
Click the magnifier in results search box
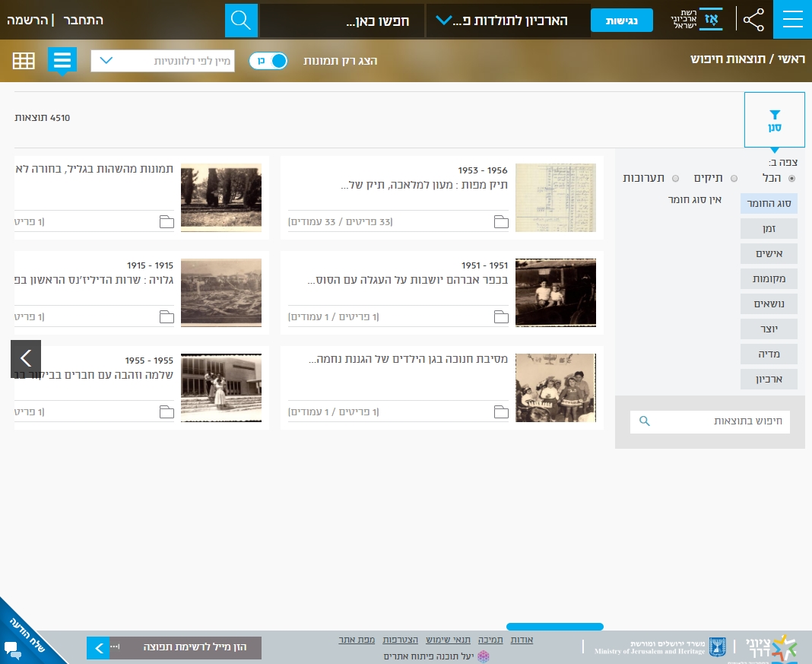tap(644, 421)
